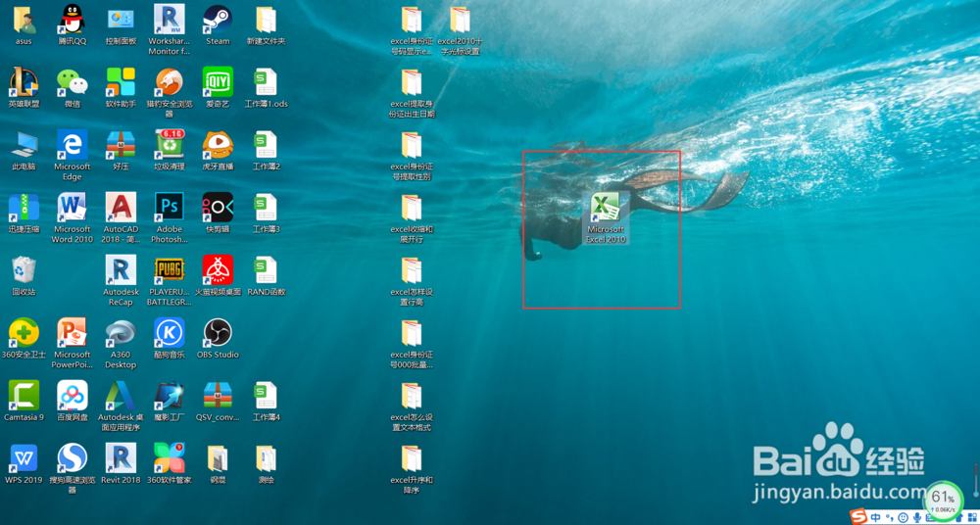Viewport: 980px width, 525px height.
Task: Select the excel升序和降序 folder
Action: coord(412,469)
